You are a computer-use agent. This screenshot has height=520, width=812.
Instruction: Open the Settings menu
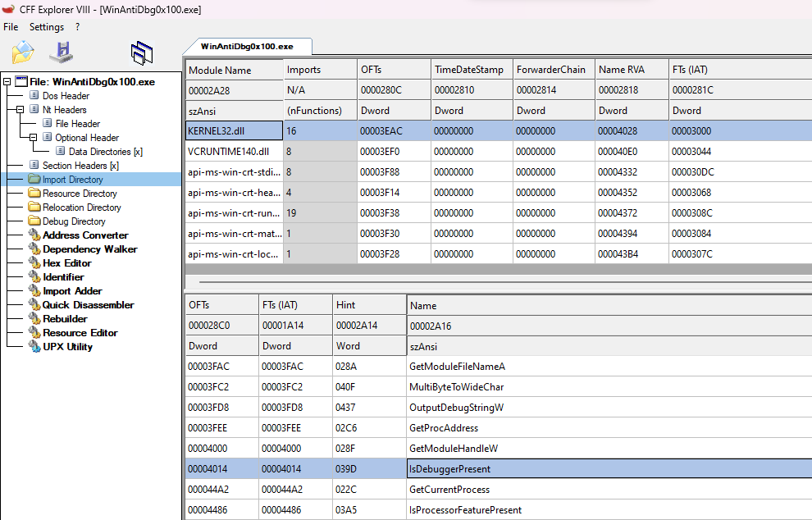(46, 27)
